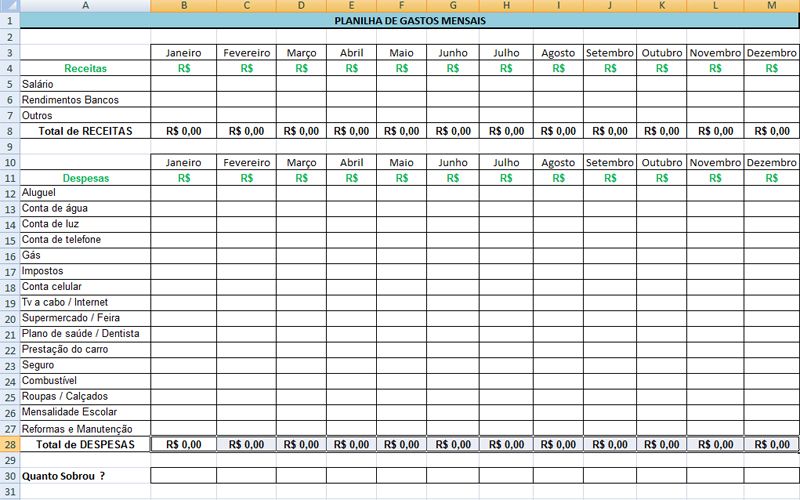800x500 pixels.
Task: Select the Conta de telefone cell
Action: [x=85, y=240]
